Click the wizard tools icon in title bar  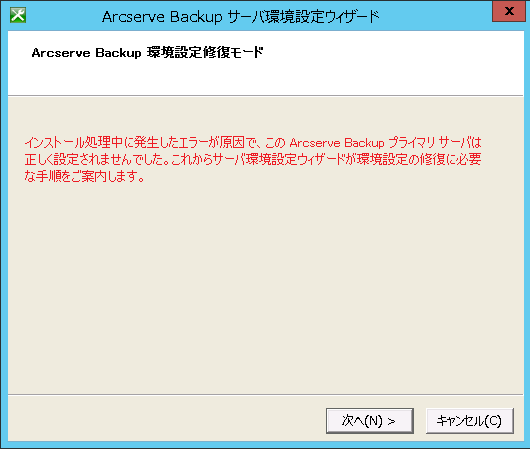[x=18, y=15]
